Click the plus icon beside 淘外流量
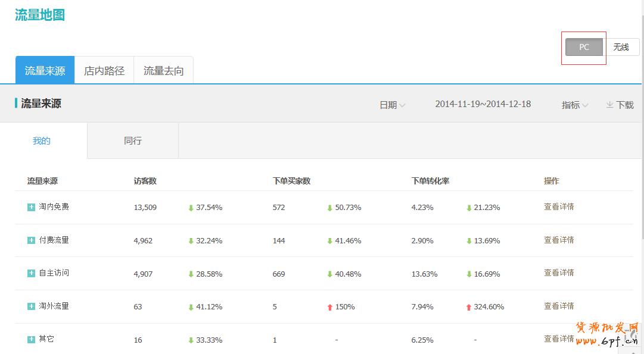 (x=31, y=306)
